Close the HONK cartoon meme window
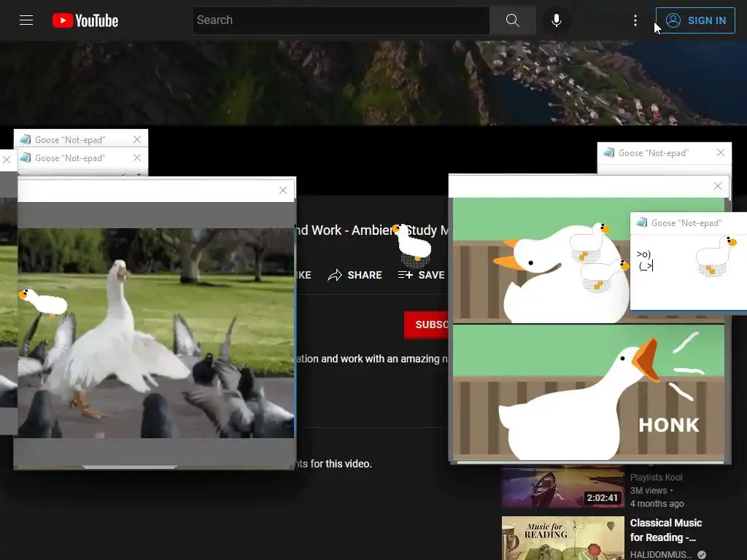Screen dimensions: 747x560 pyautogui.click(x=718, y=186)
